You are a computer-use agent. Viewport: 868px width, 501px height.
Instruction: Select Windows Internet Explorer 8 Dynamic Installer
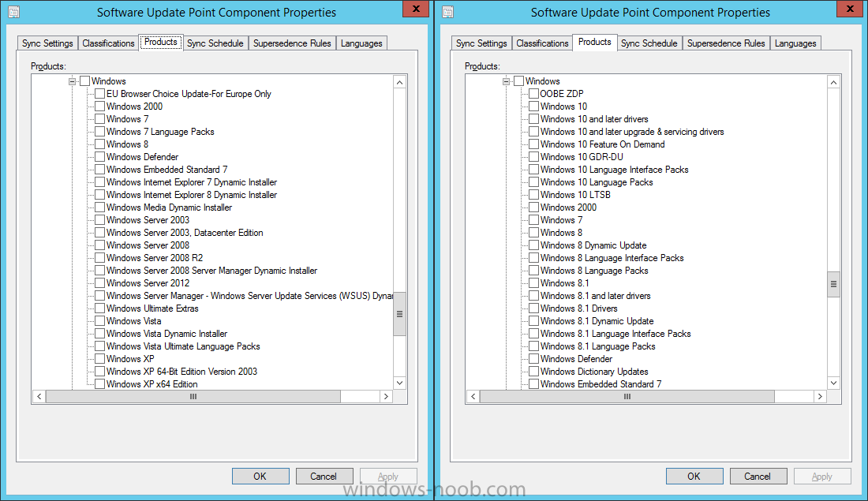(x=192, y=195)
